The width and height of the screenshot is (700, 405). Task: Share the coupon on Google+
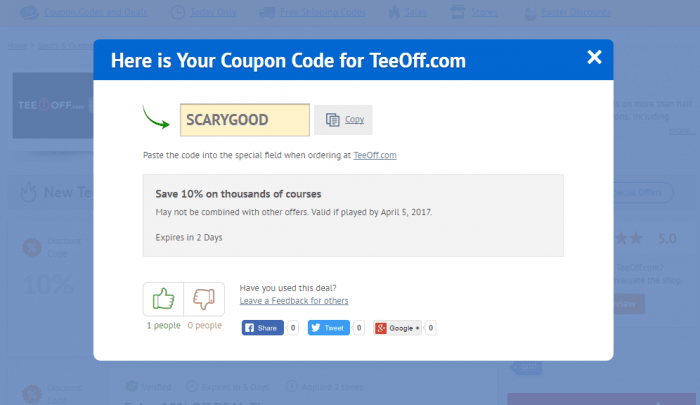(397, 328)
